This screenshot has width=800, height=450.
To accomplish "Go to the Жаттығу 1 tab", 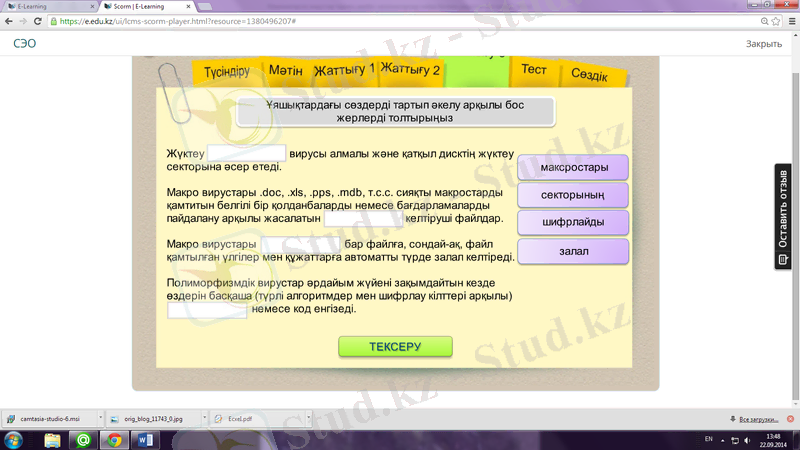I will [x=344, y=70].
